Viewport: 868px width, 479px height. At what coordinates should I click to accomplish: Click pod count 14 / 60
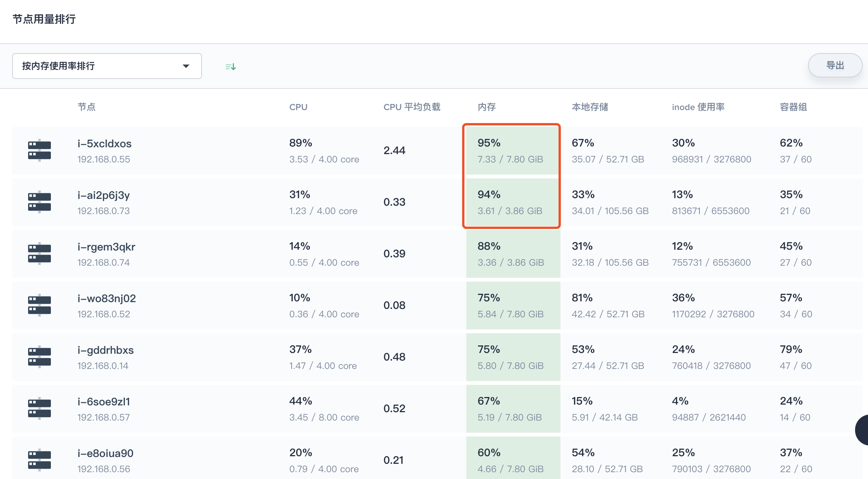[795, 418]
